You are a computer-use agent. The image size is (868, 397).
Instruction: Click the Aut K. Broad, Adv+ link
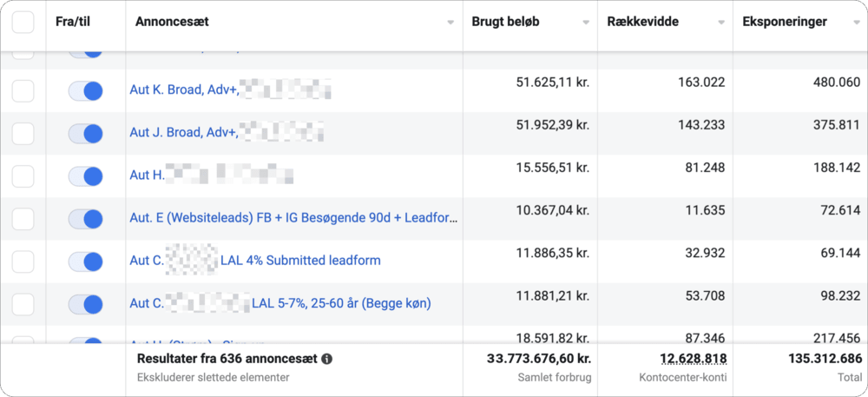182,89
